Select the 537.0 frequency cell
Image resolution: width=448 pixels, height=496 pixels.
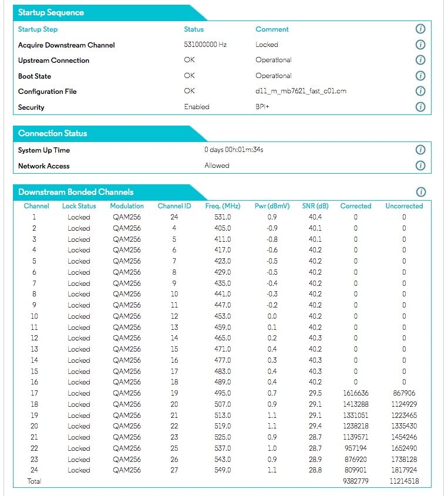(x=223, y=448)
